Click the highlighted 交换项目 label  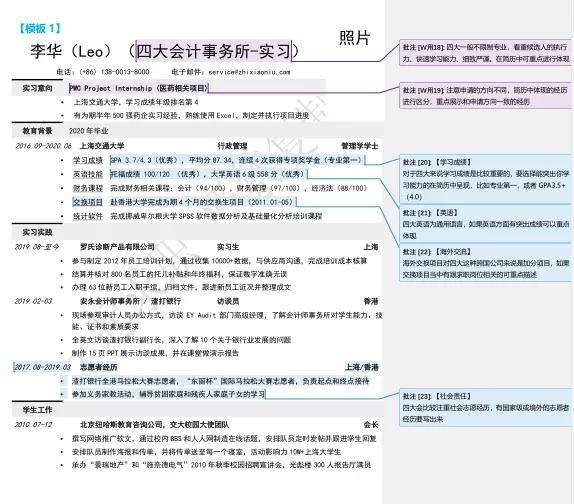[x=88, y=202]
